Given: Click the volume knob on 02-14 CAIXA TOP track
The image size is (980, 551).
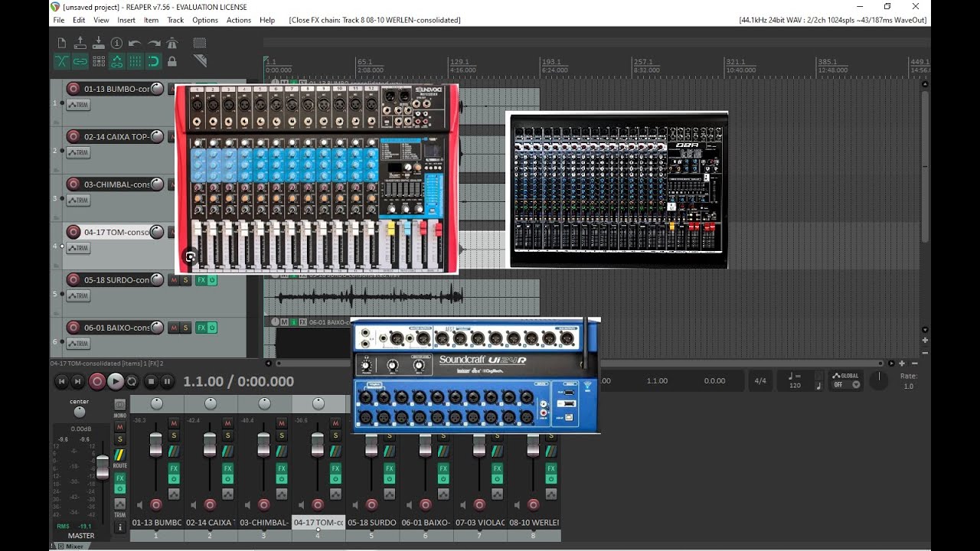Looking at the screenshot, I should pyautogui.click(x=157, y=136).
